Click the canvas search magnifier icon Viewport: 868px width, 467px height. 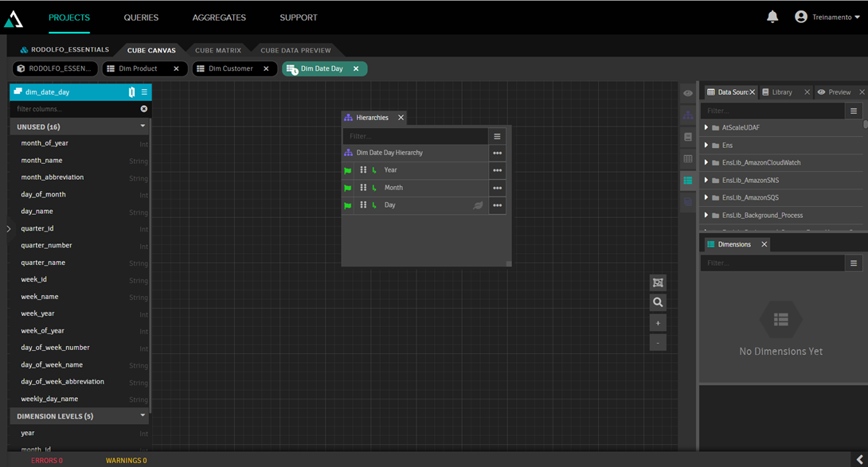coord(658,302)
